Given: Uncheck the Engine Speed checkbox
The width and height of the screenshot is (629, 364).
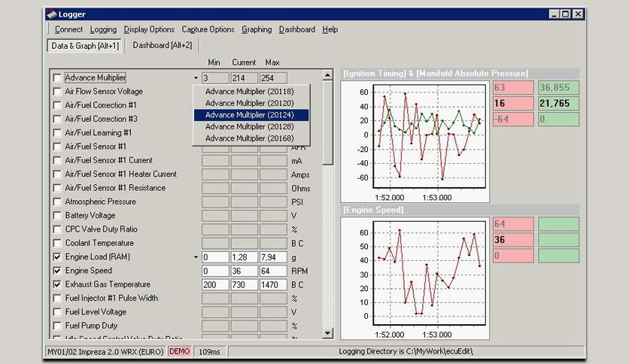Looking at the screenshot, I should pyautogui.click(x=57, y=271).
